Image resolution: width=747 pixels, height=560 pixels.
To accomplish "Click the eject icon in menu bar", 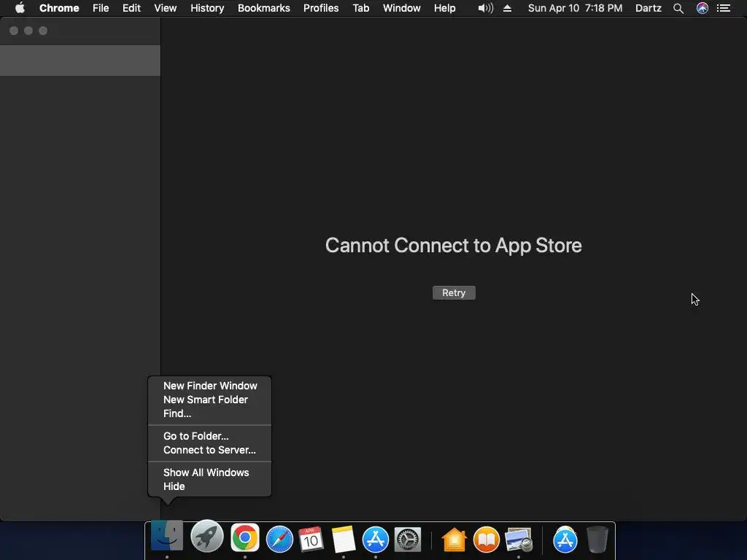I will coord(508,8).
